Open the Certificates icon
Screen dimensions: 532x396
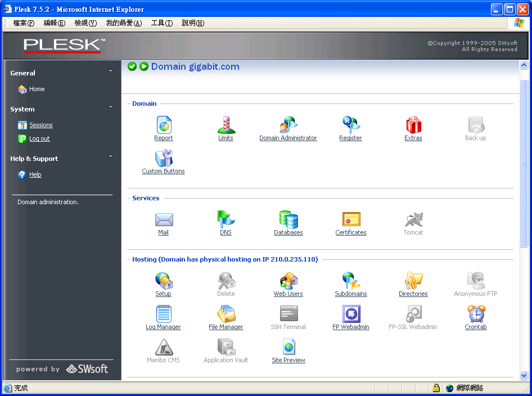(x=351, y=219)
